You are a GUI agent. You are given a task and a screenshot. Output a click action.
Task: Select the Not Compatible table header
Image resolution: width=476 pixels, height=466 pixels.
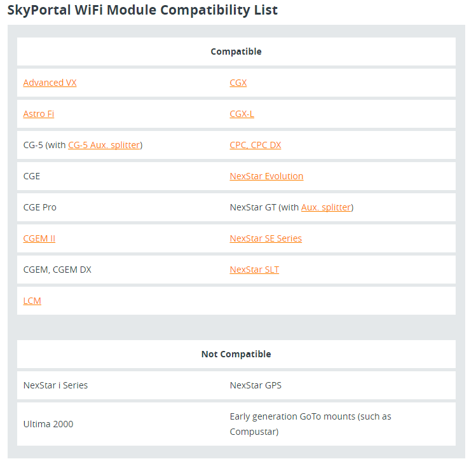236,354
